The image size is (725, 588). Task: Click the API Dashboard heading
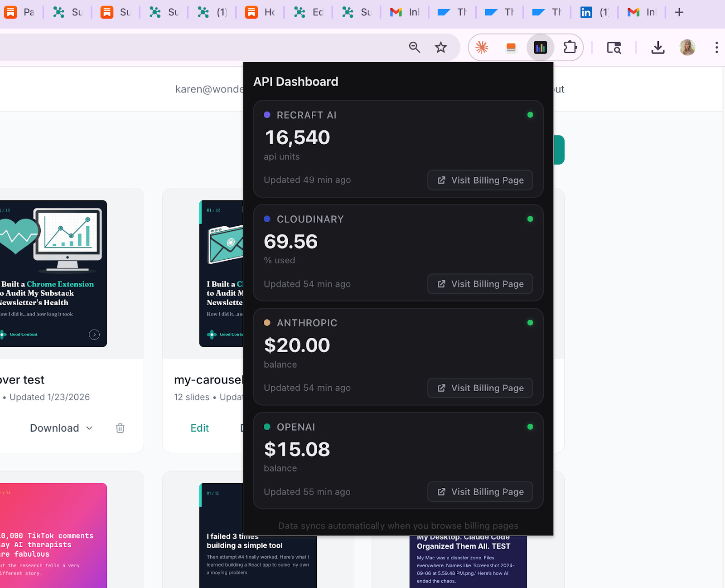[296, 82]
